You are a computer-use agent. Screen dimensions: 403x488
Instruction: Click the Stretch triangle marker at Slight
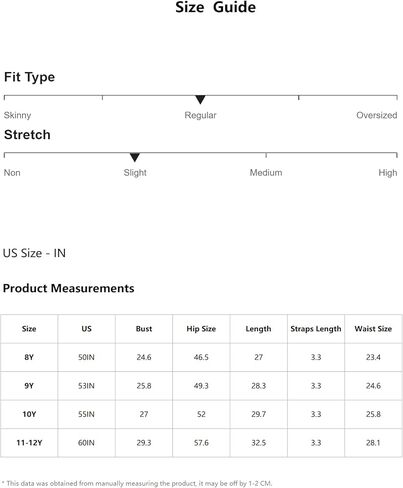pyautogui.click(x=135, y=157)
